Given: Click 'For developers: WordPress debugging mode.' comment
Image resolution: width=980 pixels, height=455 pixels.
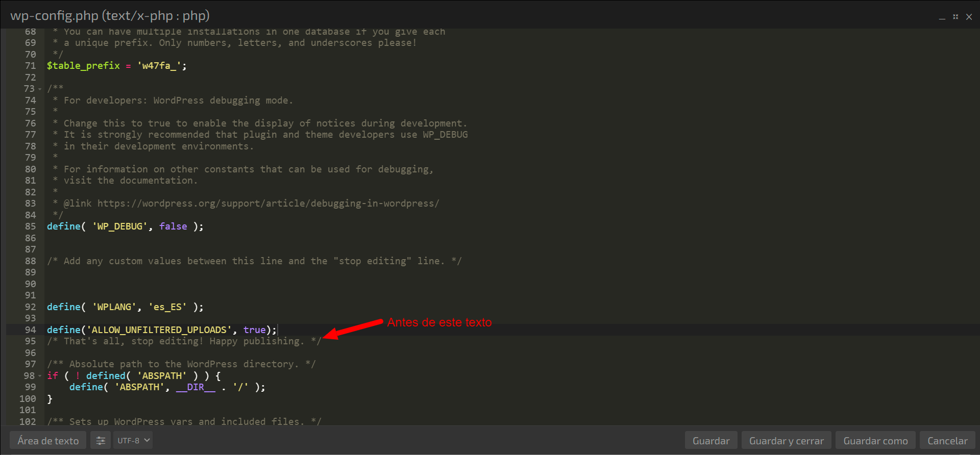Looking at the screenshot, I should pos(178,100).
